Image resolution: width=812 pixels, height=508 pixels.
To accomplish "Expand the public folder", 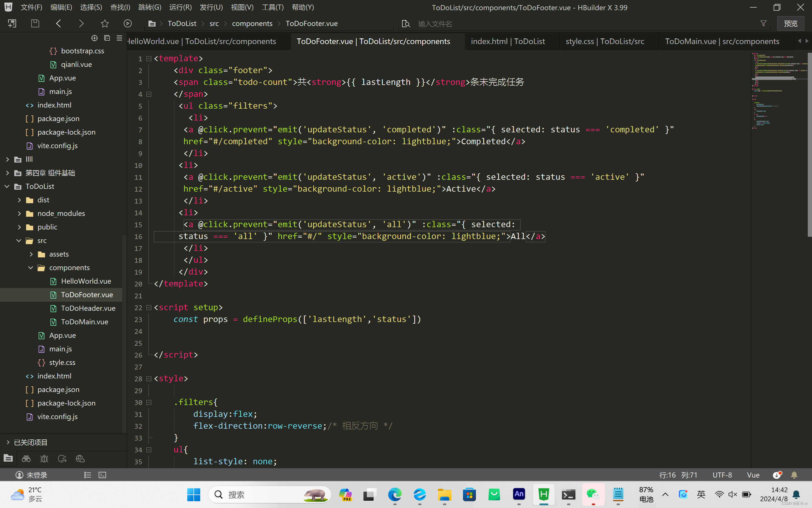I will (x=19, y=227).
